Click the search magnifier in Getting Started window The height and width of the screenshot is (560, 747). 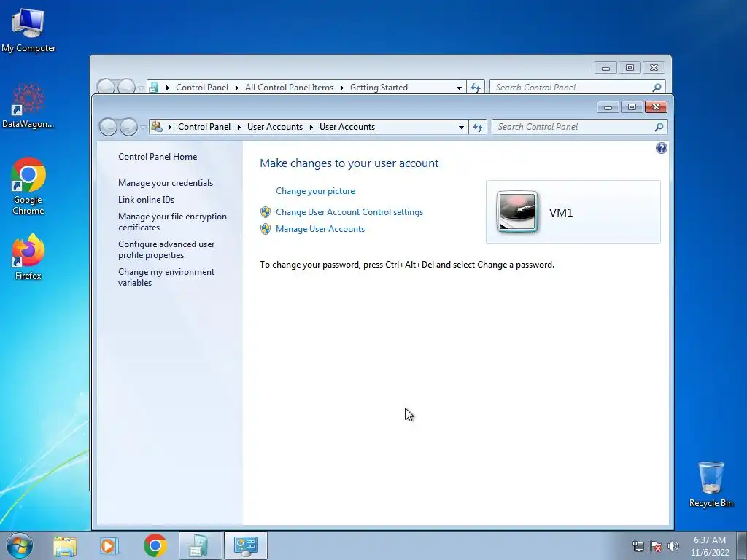tap(657, 87)
